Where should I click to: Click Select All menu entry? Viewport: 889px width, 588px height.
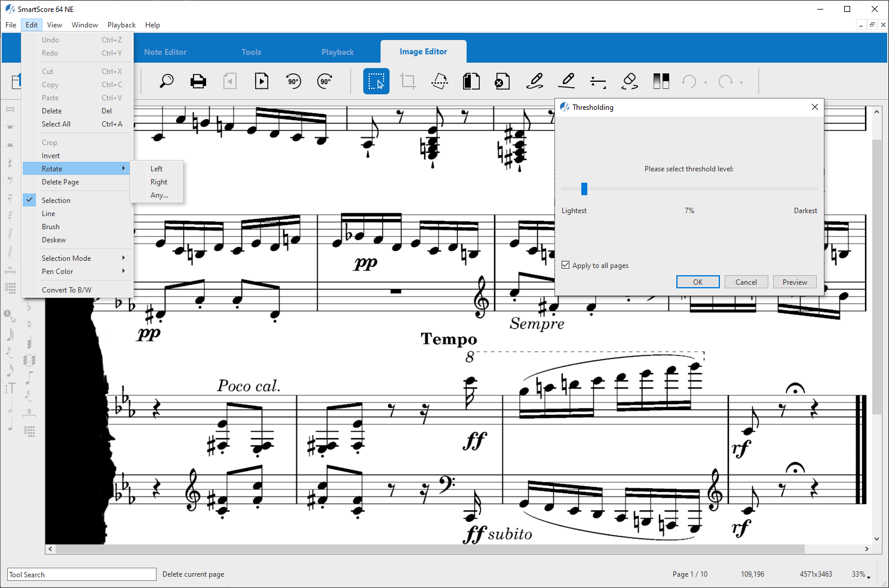(78, 124)
